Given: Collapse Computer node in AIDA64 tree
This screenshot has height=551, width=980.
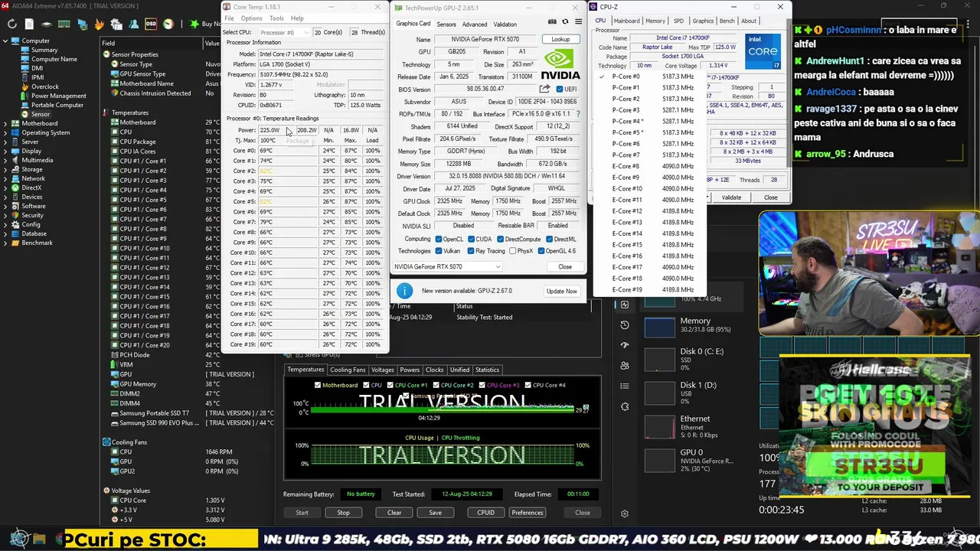Looking at the screenshot, I should coord(6,41).
